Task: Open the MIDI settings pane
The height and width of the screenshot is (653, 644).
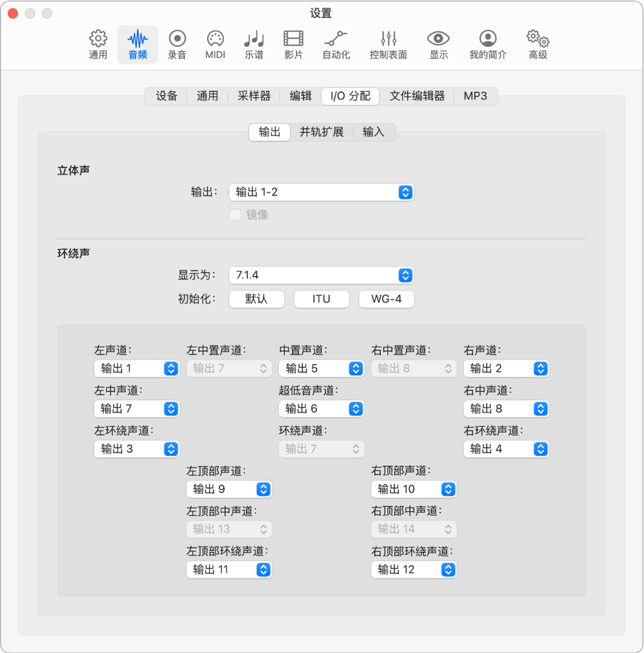Action: [215, 44]
